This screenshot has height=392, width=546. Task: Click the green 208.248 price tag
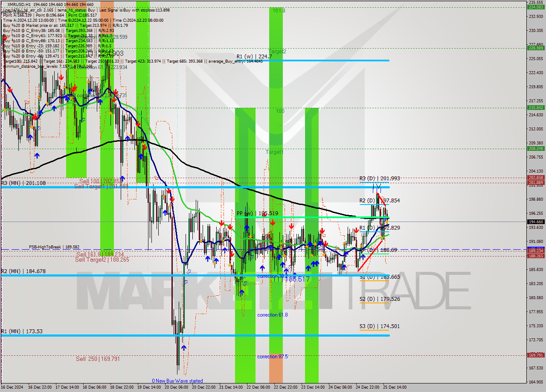point(536,148)
